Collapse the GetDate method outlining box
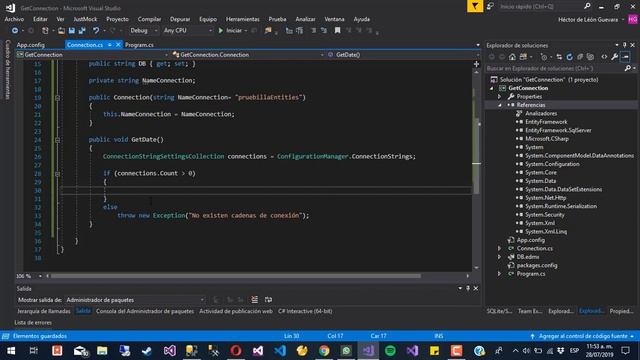Viewport: 640px width, 360px height. (58, 140)
